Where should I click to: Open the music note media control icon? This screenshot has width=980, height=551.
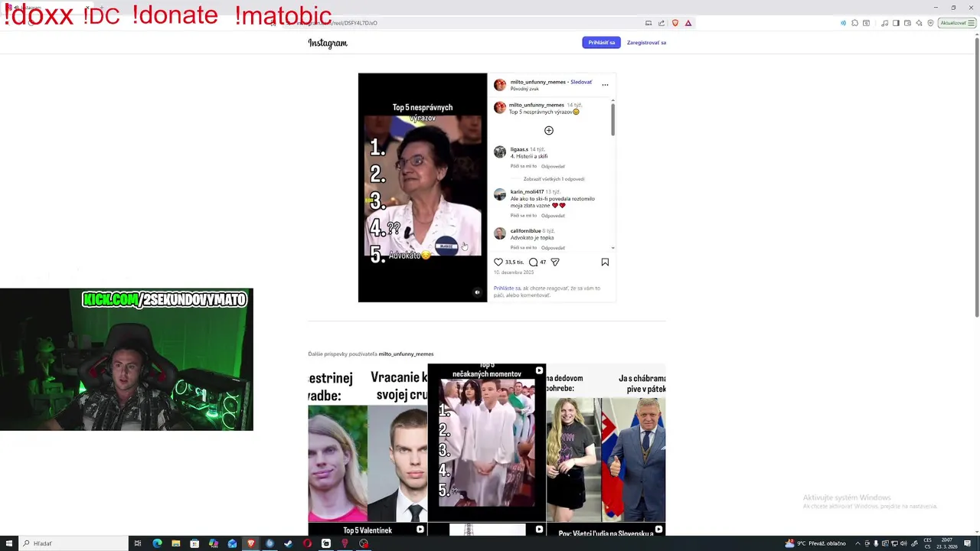click(884, 23)
